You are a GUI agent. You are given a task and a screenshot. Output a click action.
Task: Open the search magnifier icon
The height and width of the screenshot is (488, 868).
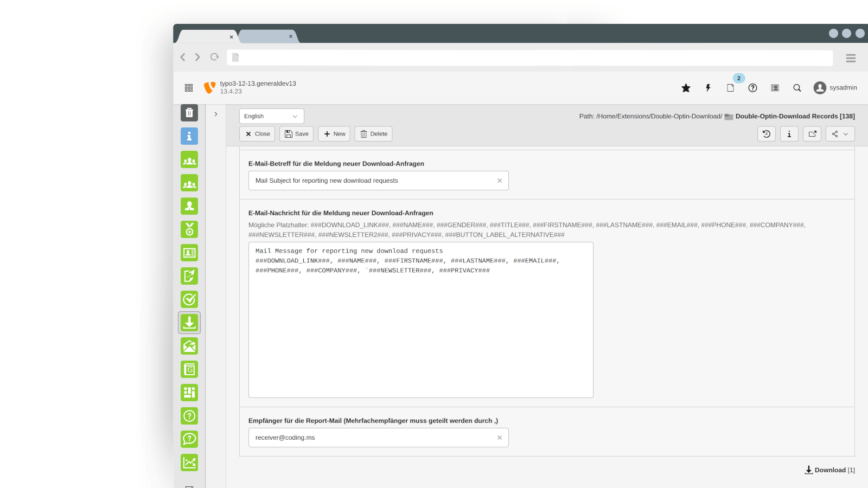coord(797,88)
